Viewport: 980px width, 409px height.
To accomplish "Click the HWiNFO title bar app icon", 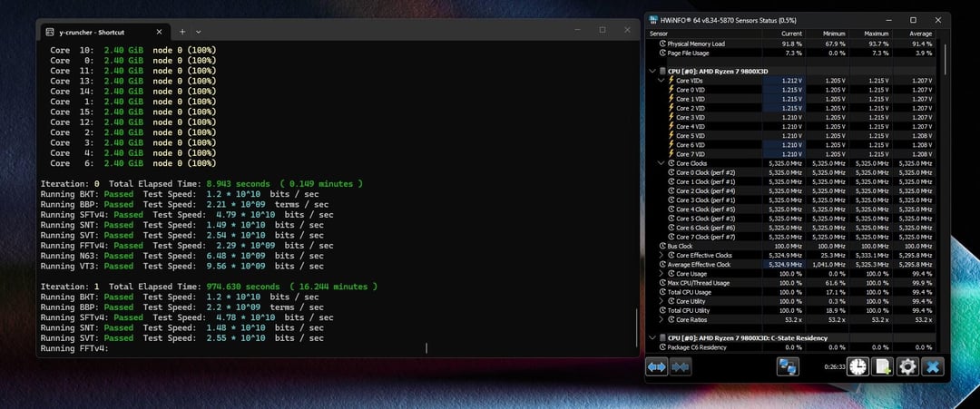I will click(653, 20).
